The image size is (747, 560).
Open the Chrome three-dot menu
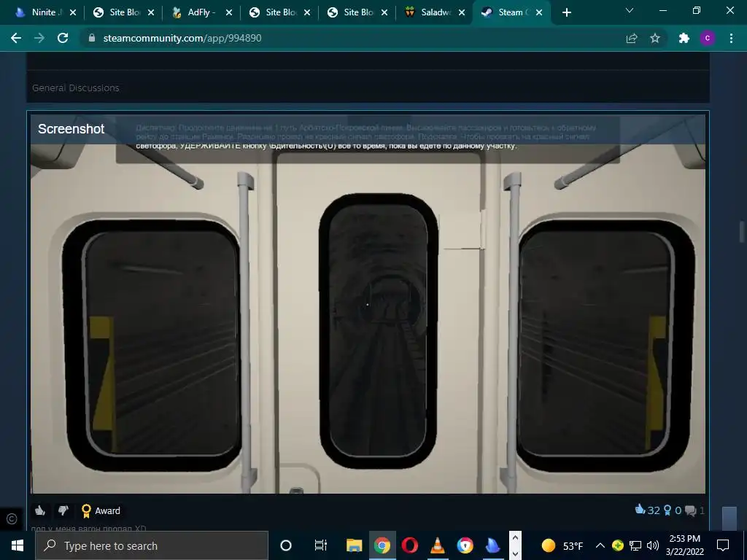click(x=731, y=38)
